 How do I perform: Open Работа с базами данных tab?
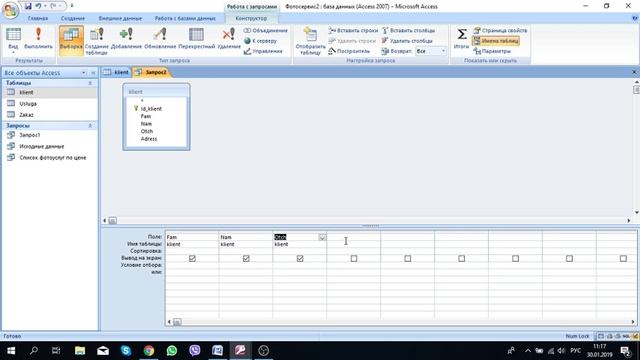(x=185, y=18)
